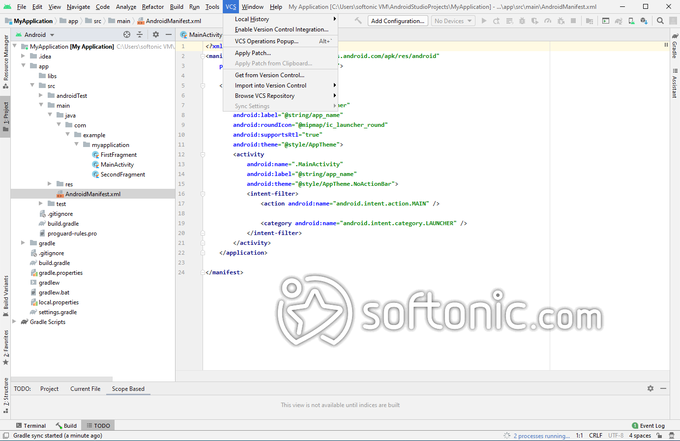Click the Stop square icon in toolbar

(x=573, y=21)
